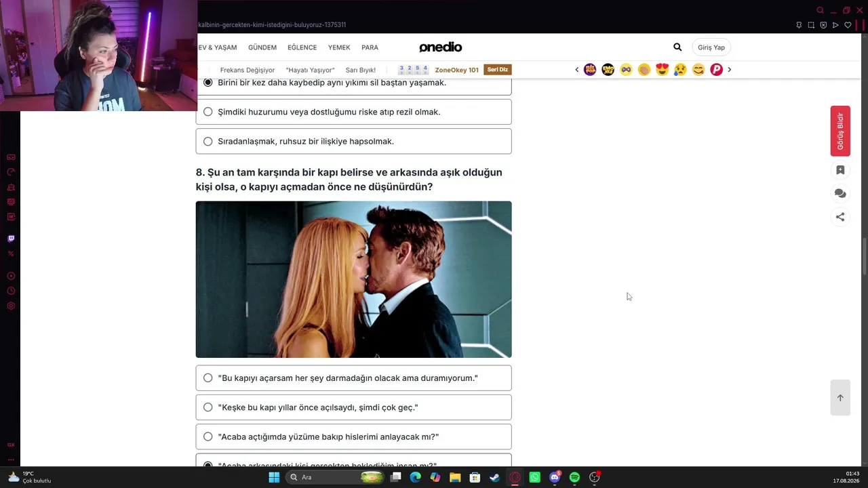Open the ZoneOkey 101 link

(456, 70)
